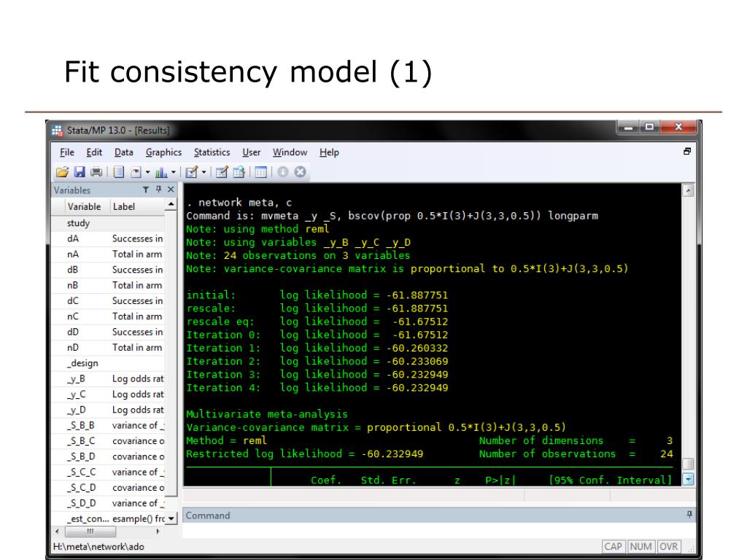Open the Edit menu
The width and height of the screenshot is (747, 560).
pyautogui.click(x=94, y=152)
